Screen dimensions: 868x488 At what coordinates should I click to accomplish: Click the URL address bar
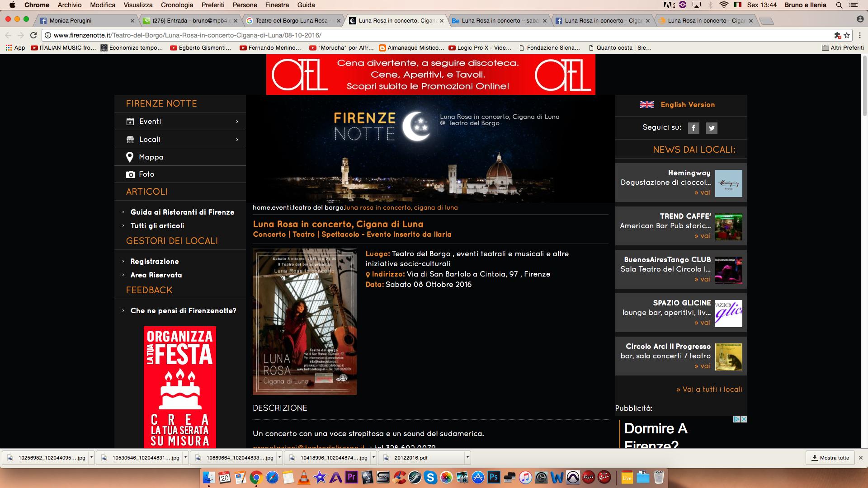[439, 35]
